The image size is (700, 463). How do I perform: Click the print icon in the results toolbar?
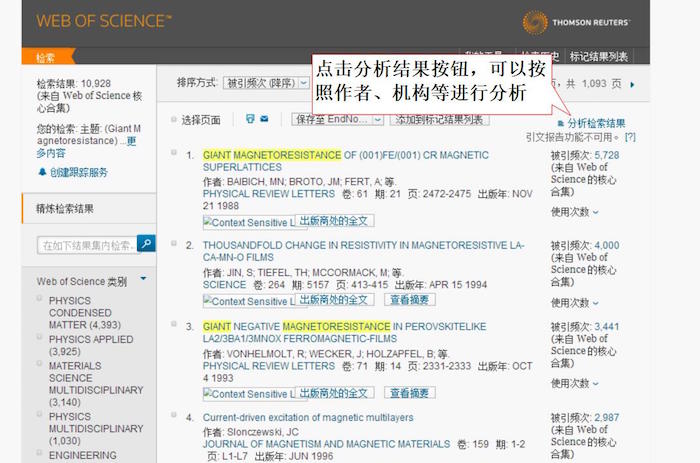(x=250, y=119)
